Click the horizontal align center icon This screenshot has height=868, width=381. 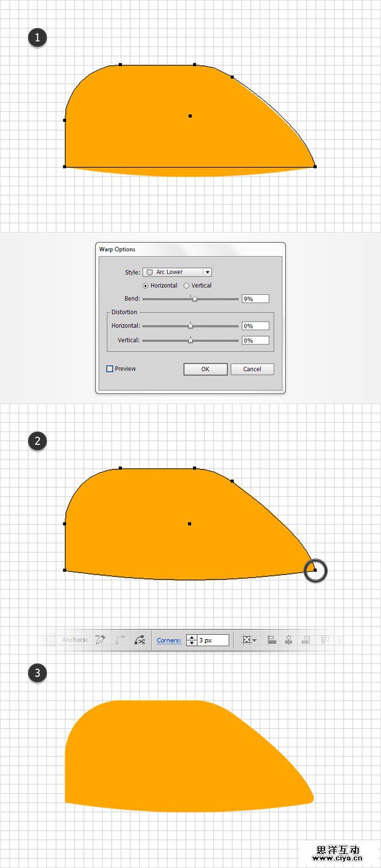click(289, 640)
